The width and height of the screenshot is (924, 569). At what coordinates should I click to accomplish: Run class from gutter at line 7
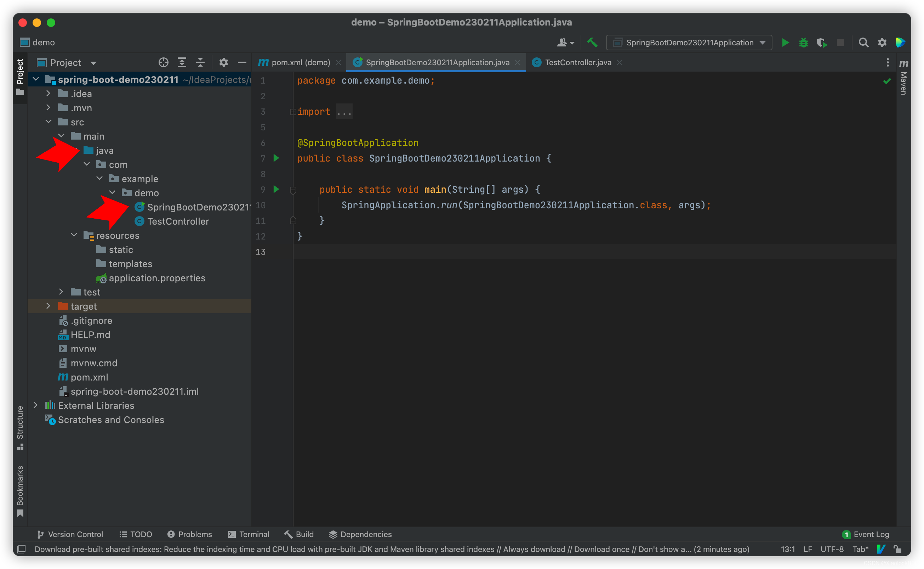tap(276, 158)
